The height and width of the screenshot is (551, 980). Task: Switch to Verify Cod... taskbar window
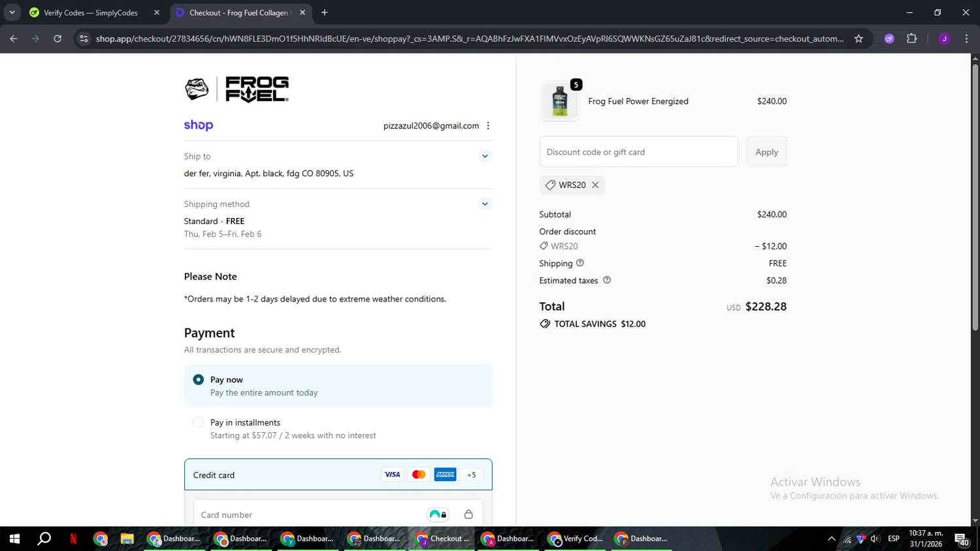click(575, 539)
